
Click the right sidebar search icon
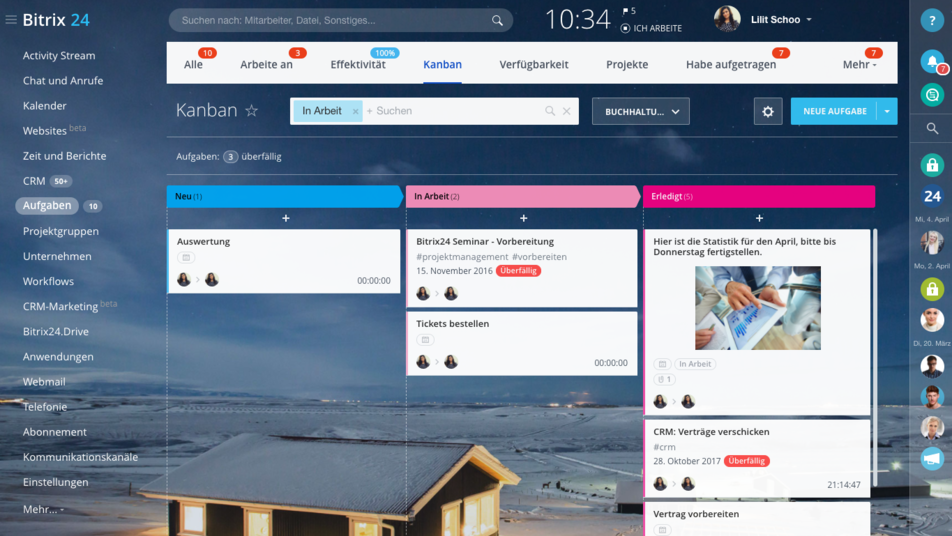[x=932, y=129]
